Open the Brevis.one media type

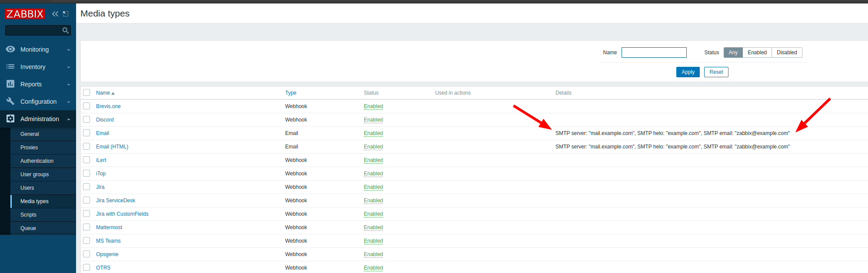108,106
